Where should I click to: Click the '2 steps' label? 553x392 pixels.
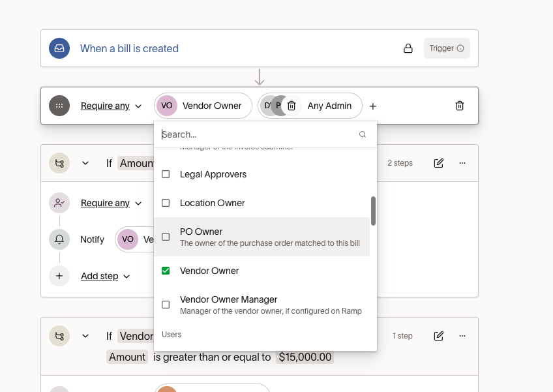[x=400, y=163]
